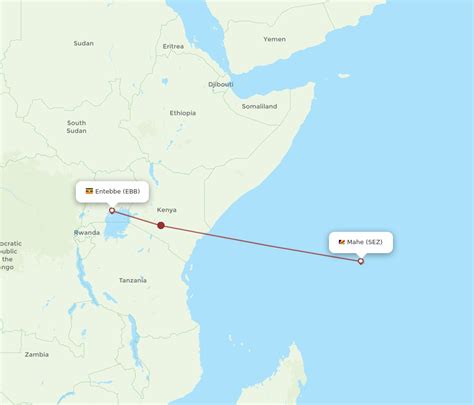The width and height of the screenshot is (474, 405).
Task: Select the Djibouti map label
Action: pos(221,84)
